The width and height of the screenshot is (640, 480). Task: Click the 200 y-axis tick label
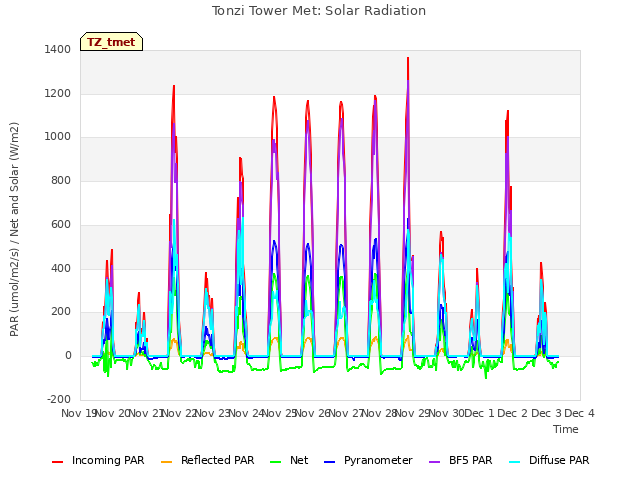pyautogui.click(x=61, y=312)
